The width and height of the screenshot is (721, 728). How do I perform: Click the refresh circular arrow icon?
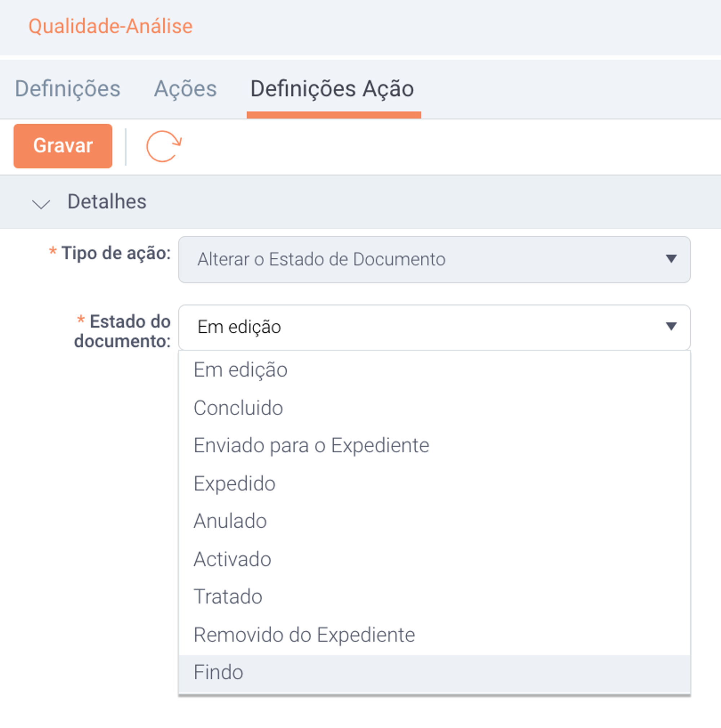coord(164,146)
